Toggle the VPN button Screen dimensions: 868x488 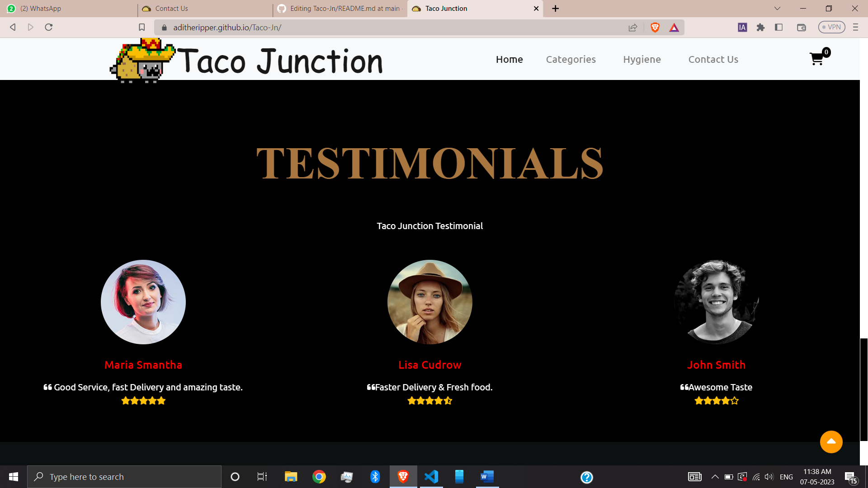coord(832,27)
